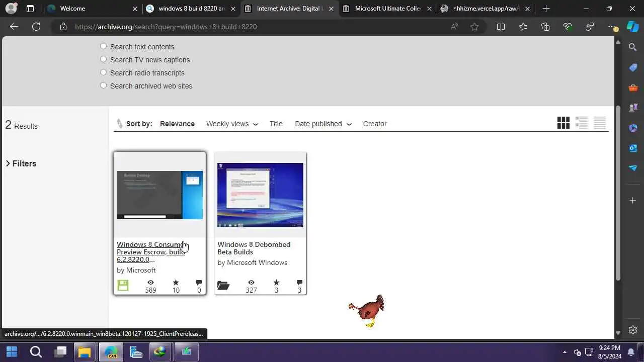Screen dimensions: 644x362
Task: Click the '2 Results' count text
Action: 22,125
